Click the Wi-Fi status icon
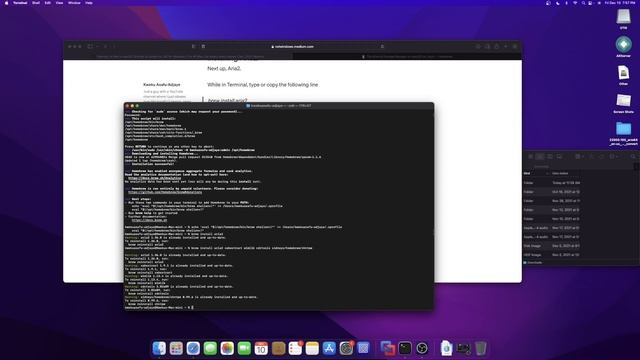The width and height of the screenshot is (640, 360). coord(575,3)
